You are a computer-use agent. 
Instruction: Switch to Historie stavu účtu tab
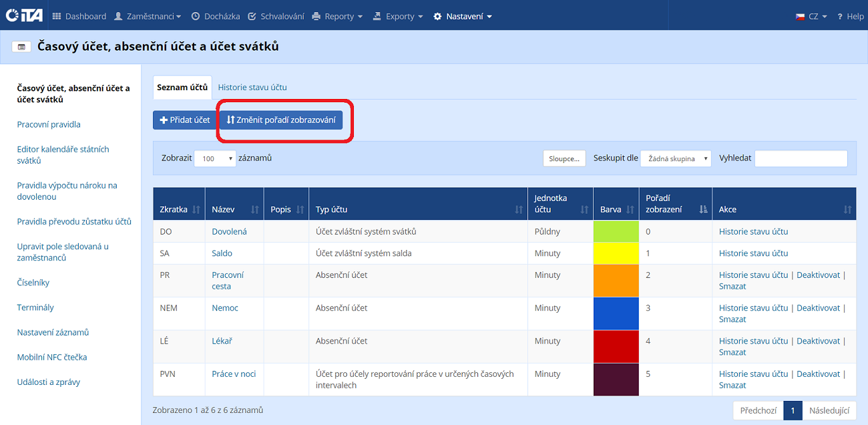point(252,88)
